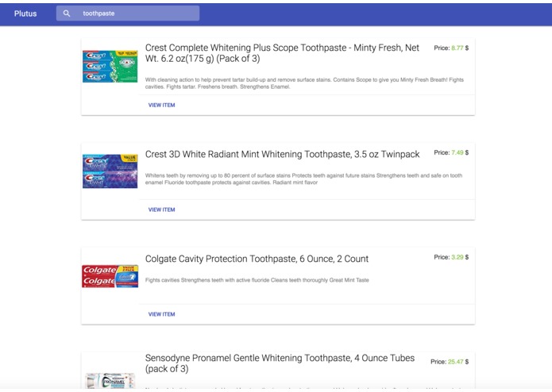Open the Plutus home logo
Viewport: 552px width, 392px height.
pyautogui.click(x=25, y=13)
